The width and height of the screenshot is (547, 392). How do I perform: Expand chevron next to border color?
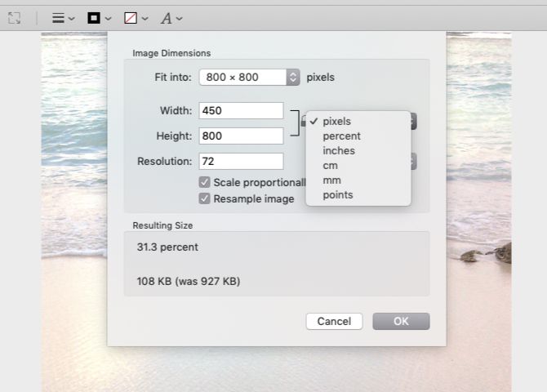108,19
